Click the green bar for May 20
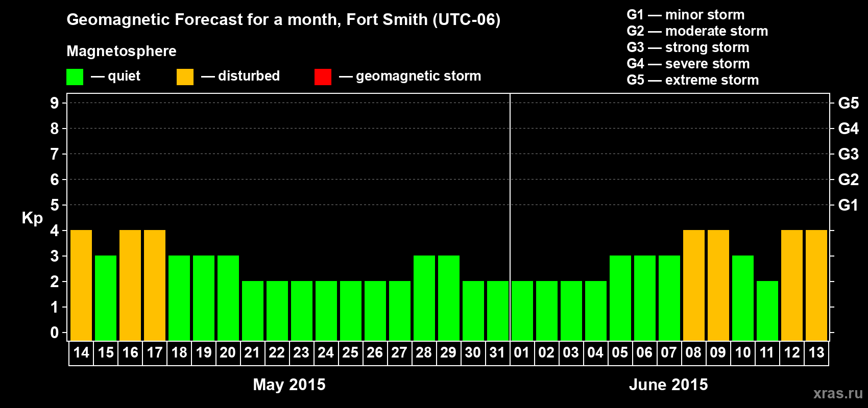Screen dimensions: 868x408 coord(228,298)
